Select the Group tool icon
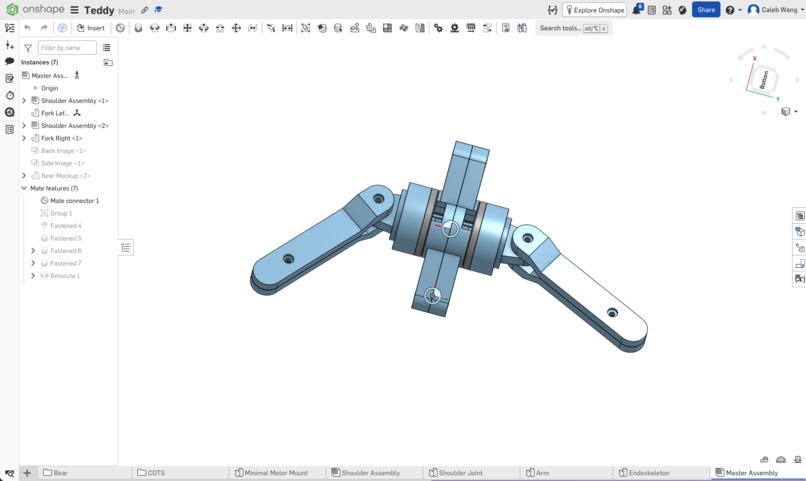This screenshot has height=481, width=806. click(305, 28)
